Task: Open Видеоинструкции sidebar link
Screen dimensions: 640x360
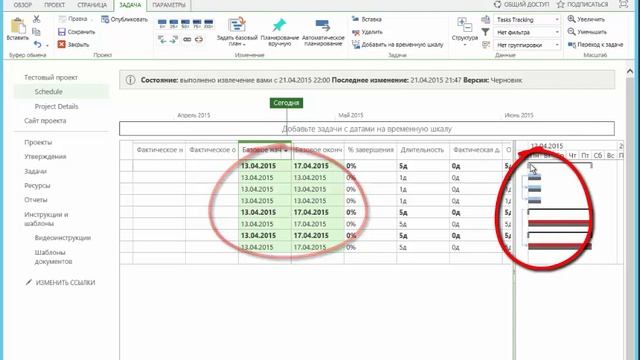Action: click(x=62, y=238)
